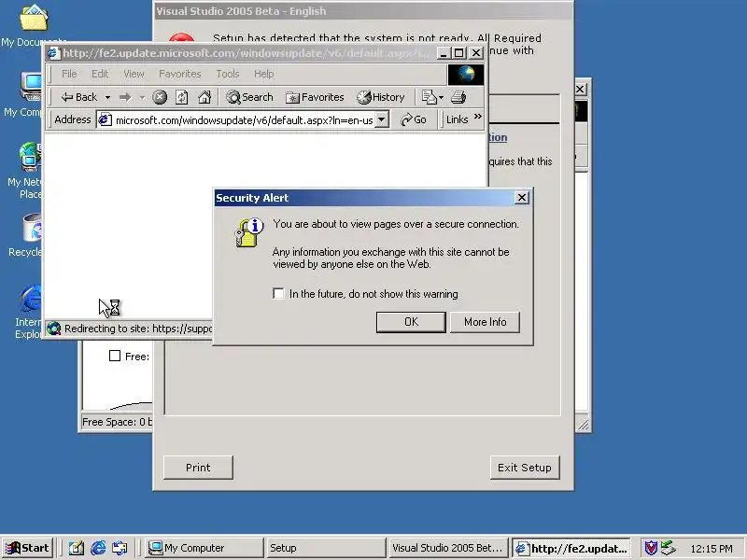747x560 pixels.
Task: Click the page icon in the address bar
Action: pyautogui.click(x=105, y=120)
